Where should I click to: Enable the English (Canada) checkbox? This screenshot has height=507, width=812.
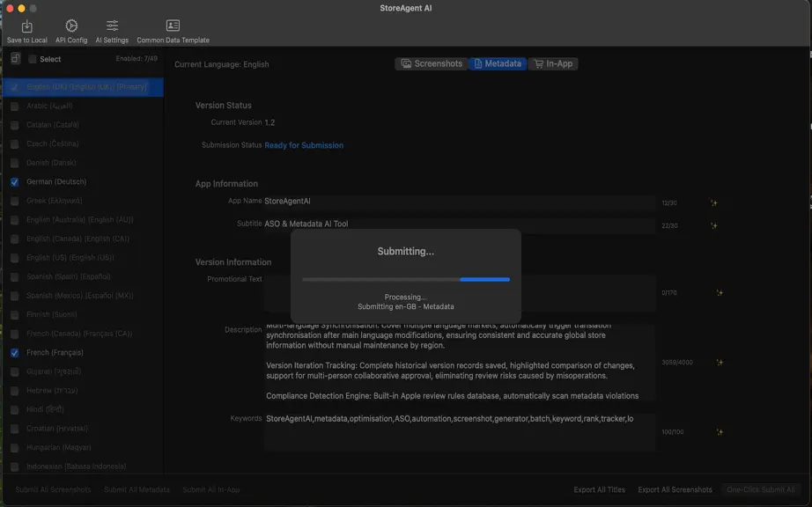point(14,239)
